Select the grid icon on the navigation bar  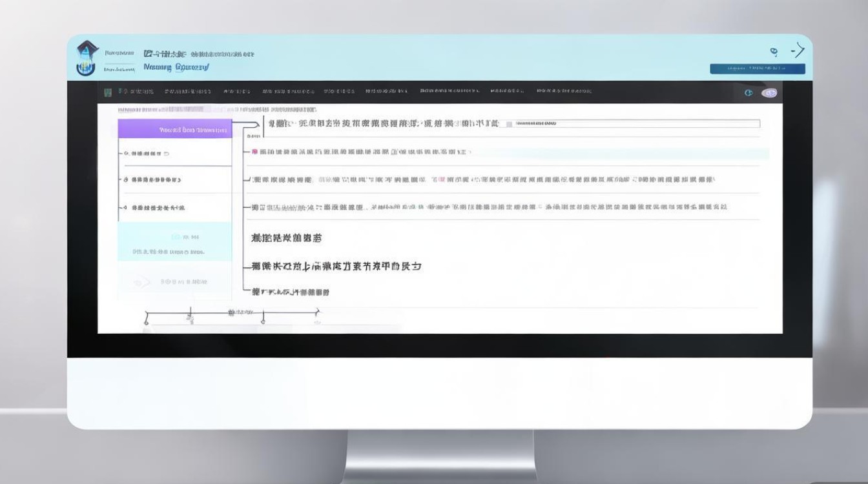coord(108,91)
